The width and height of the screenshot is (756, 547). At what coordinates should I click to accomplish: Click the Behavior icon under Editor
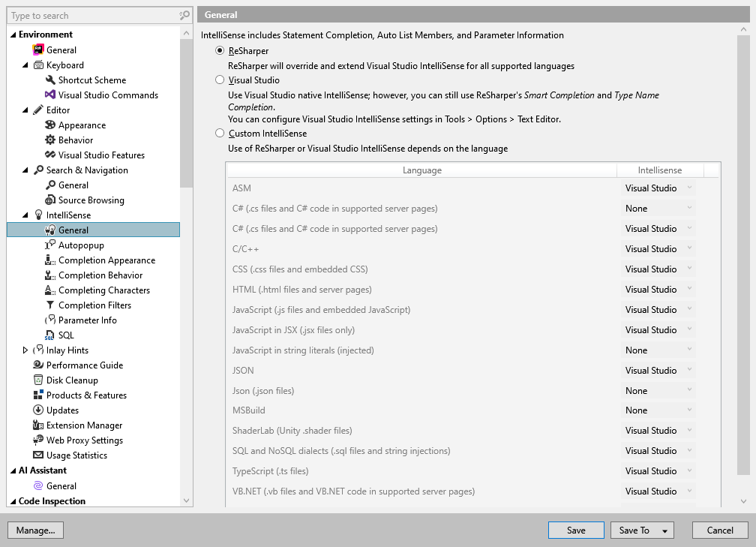point(49,140)
